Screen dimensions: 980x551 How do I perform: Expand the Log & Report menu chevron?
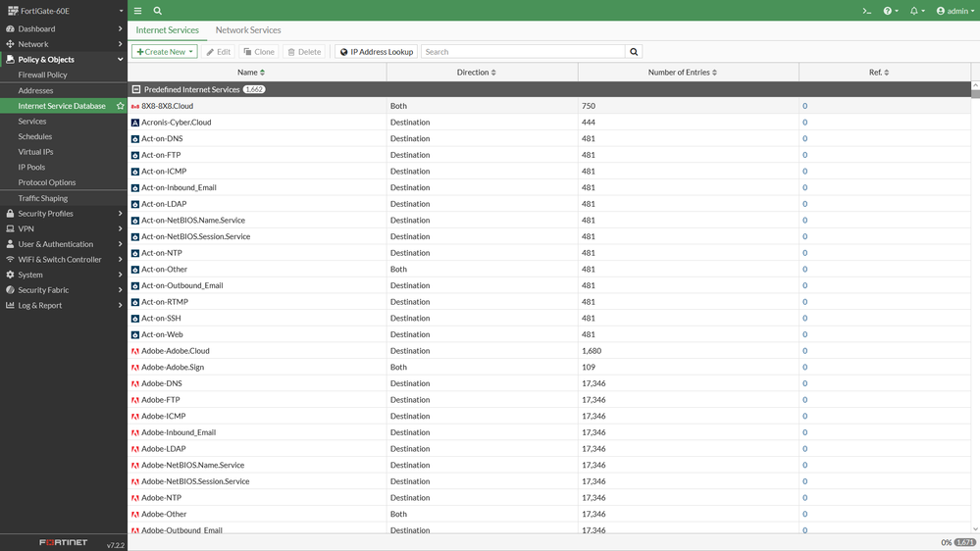click(120, 305)
